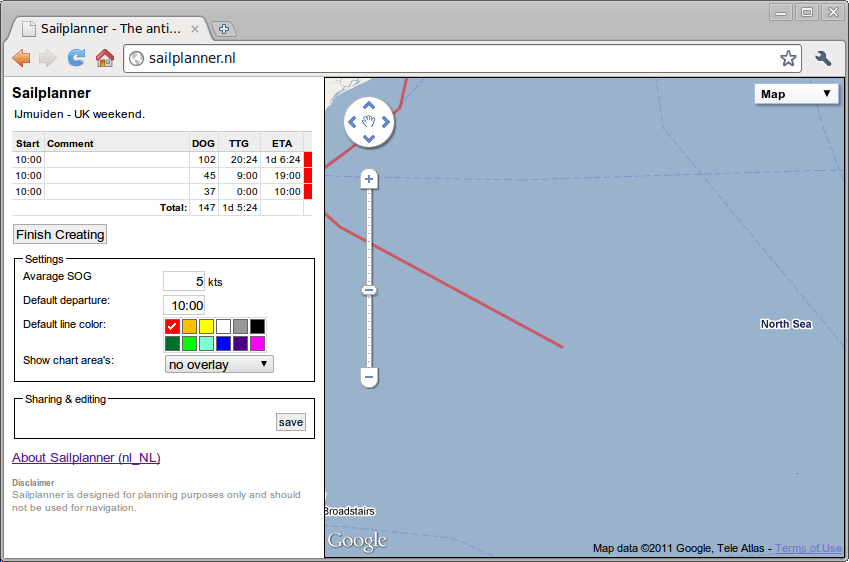Pan the map right with arrow control

(x=386, y=122)
